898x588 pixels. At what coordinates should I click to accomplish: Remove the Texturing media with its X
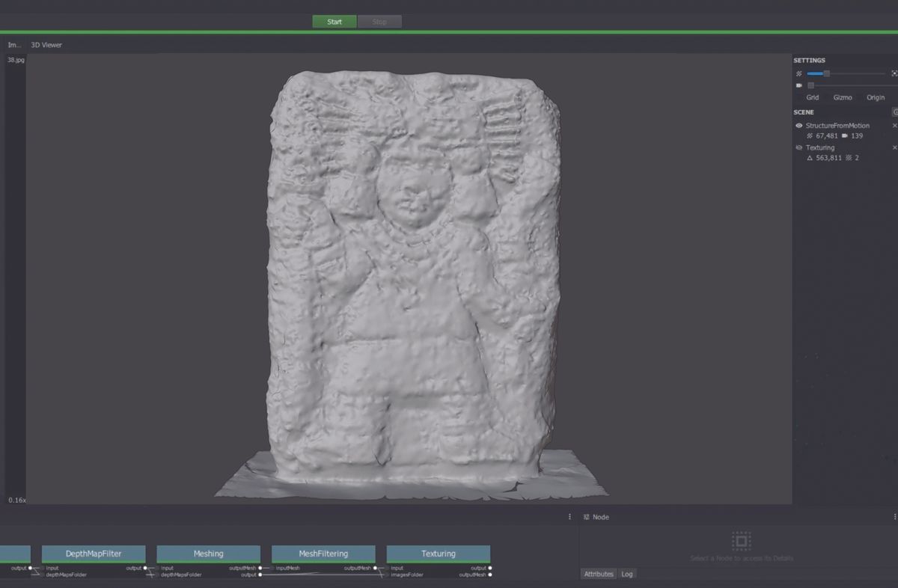895,147
